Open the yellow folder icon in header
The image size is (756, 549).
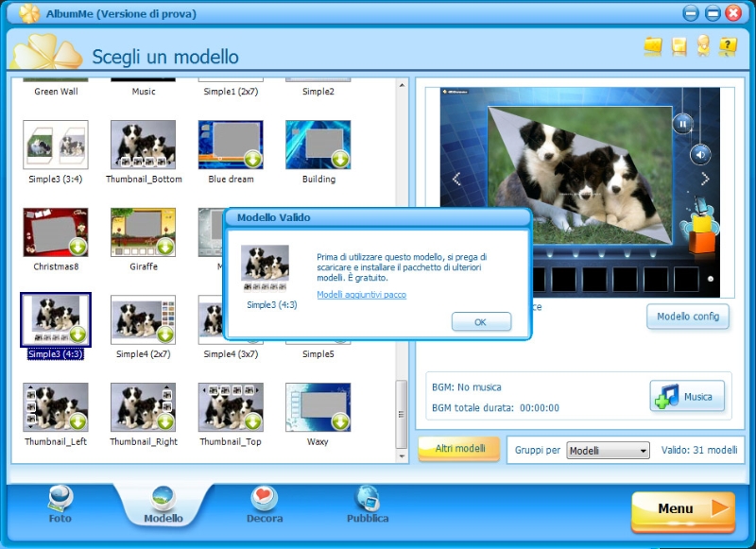pyautogui.click(x=653, y=45)
